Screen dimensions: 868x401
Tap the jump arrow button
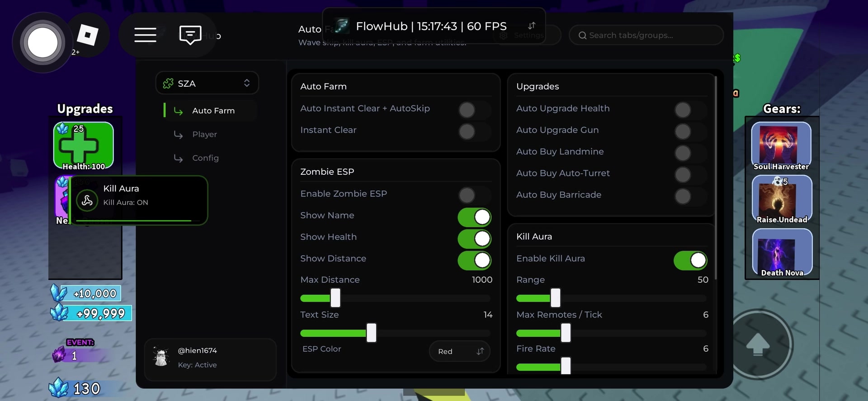coord(759,345)
